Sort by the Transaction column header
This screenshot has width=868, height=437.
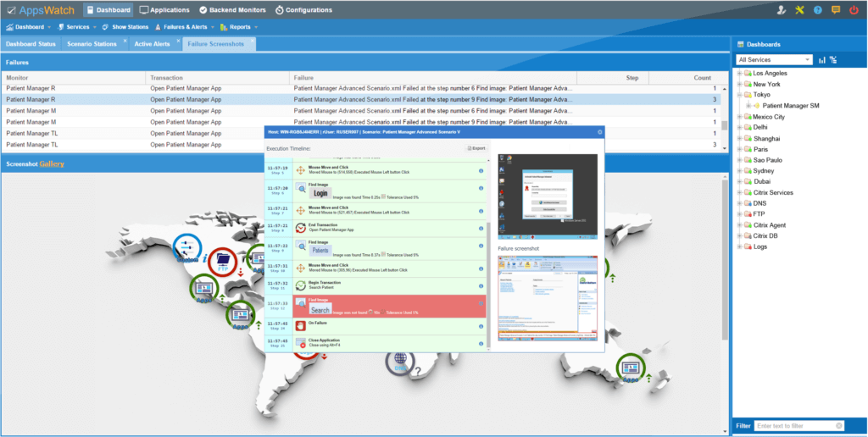[x=217, y=78]
